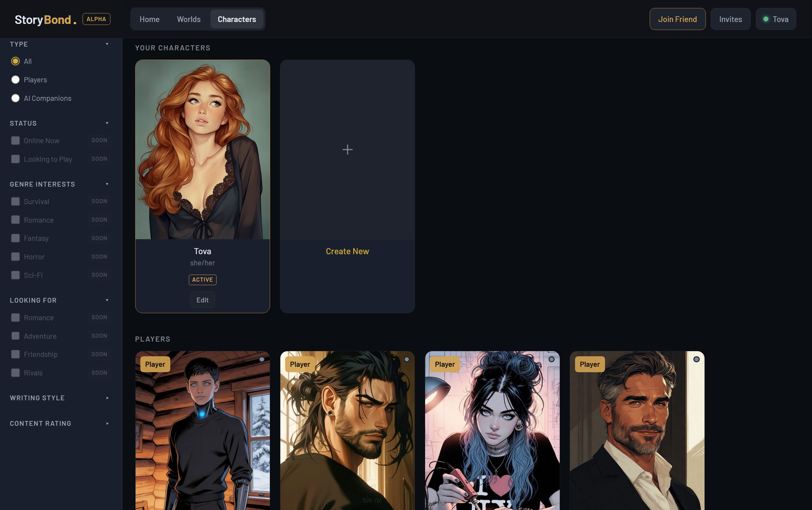This screenshot has height=510, width=812.
Task: Tick the Sci-Fi genre checkbox
Action: click(x=15, y=275)
